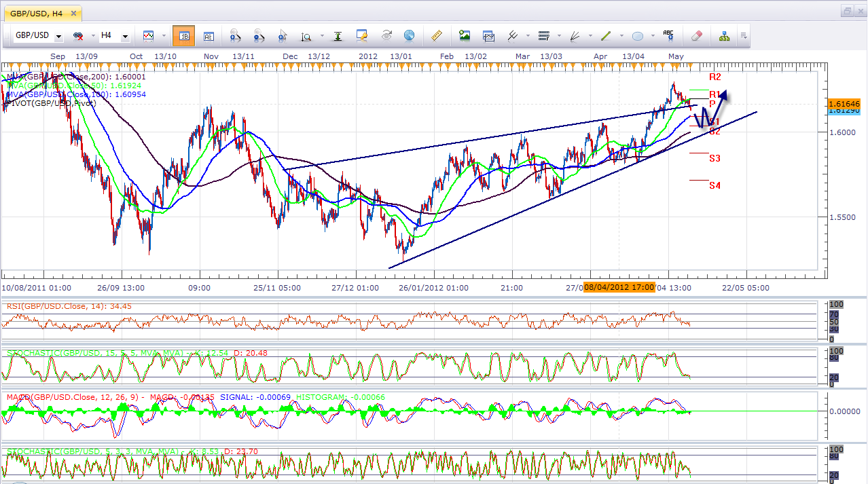This screenshot has width=868, height=484.
Task: Select the cursor zoom pointer tool
Action: point(283,35)
